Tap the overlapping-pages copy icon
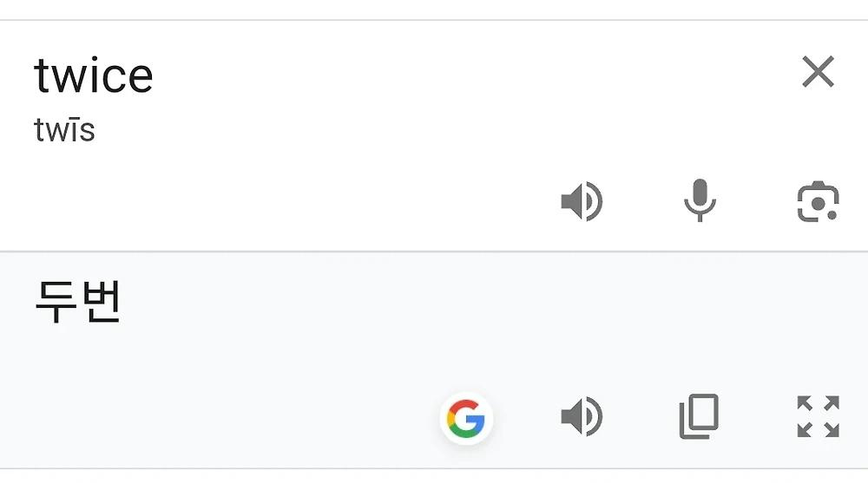 point(699,416)
